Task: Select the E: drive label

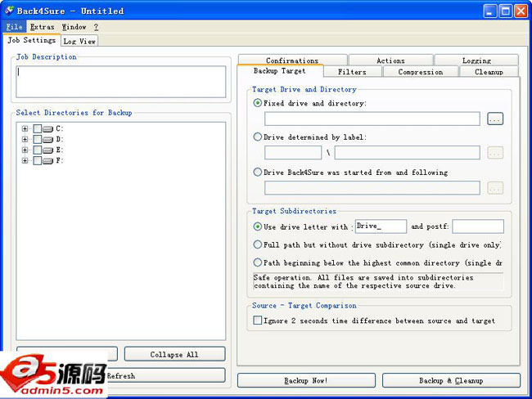Action: pos(60,150)
